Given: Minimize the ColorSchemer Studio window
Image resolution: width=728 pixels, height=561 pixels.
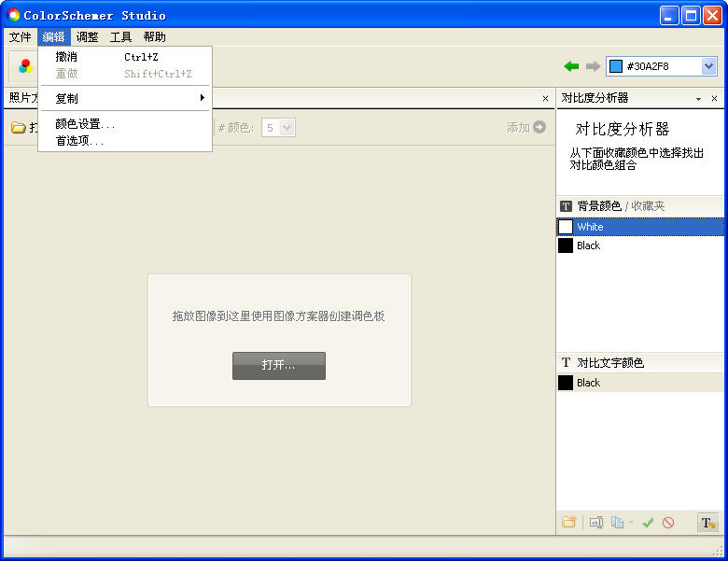Looking at the screenshot, I should click(x=668, y=16).
